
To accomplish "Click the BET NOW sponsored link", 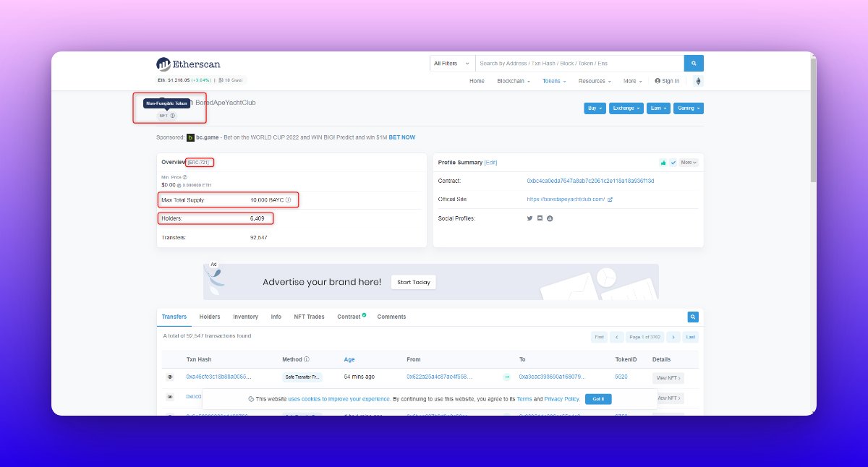I will (x=402, y=137).
